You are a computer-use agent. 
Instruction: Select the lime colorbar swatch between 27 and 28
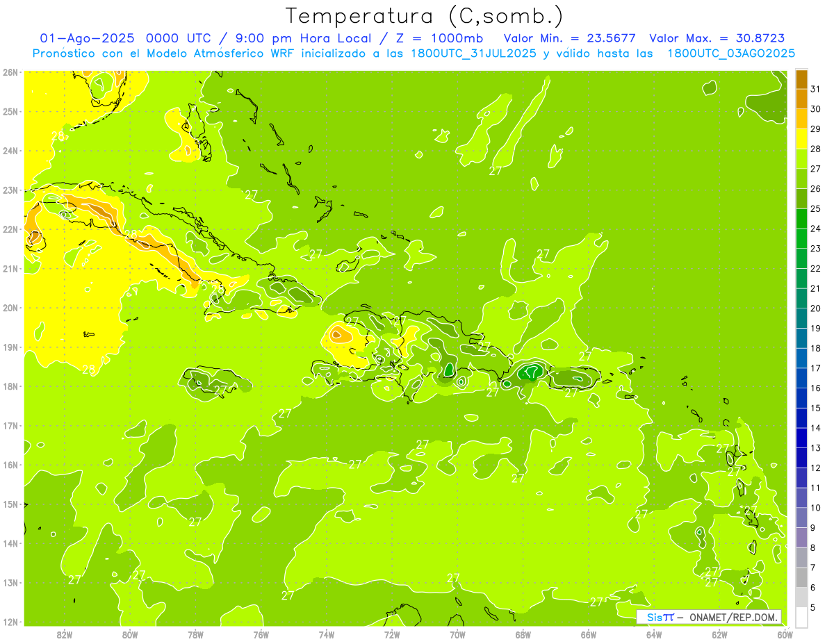801,158
